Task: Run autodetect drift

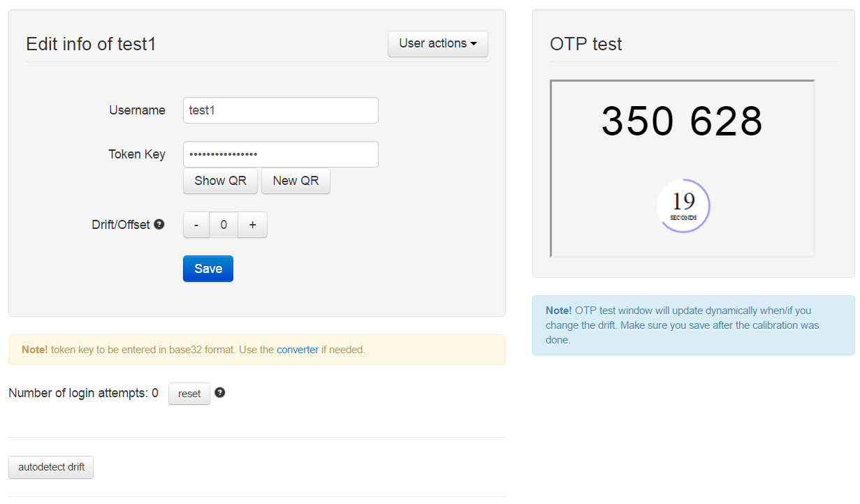Action: tap(51, 467)
